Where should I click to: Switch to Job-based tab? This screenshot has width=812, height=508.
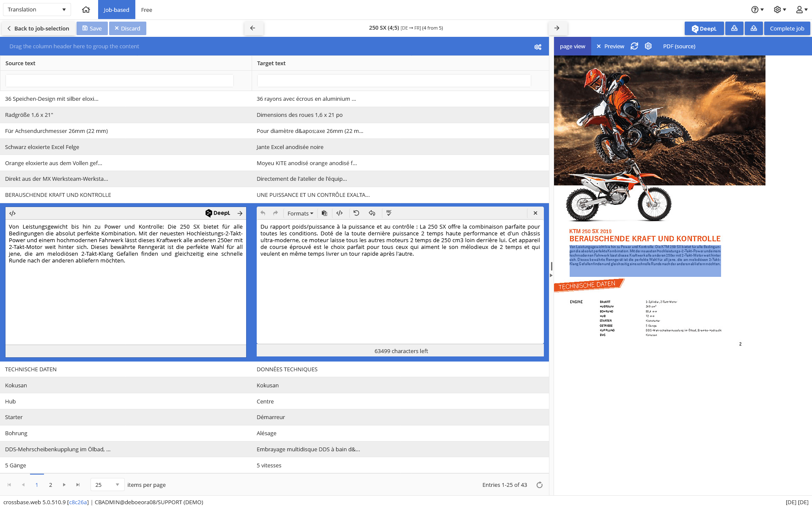click(x=116, y=10)
